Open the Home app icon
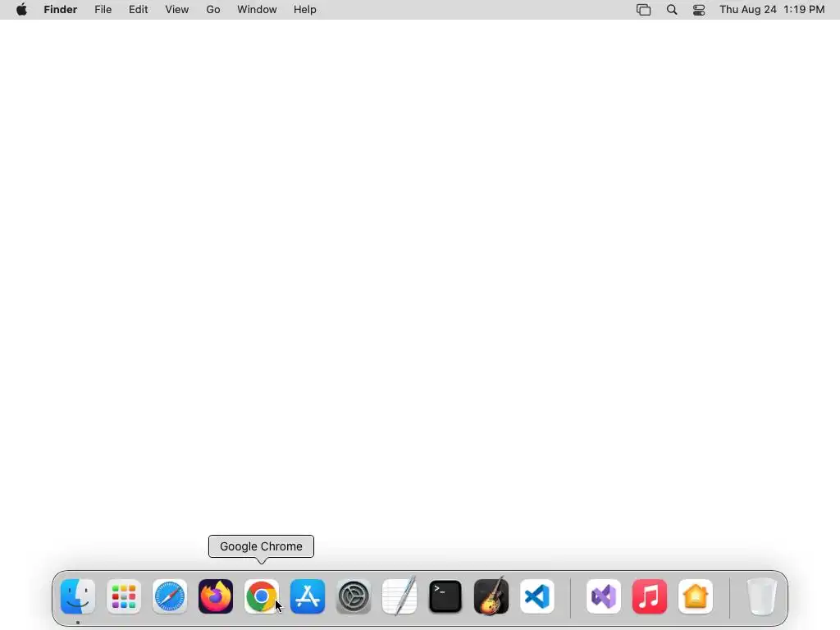This screenshot has height=630, width=840. (x=696, y=596)
